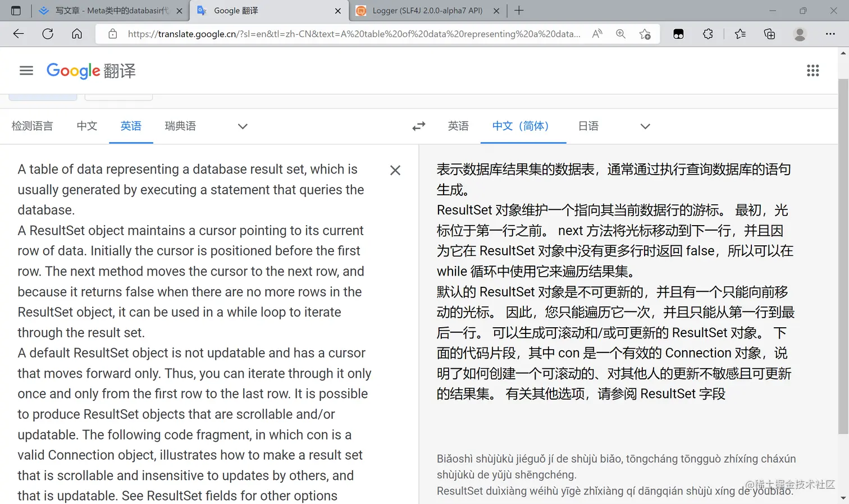
Task: Select 检测语言 as source language
Action: [32, 126]
